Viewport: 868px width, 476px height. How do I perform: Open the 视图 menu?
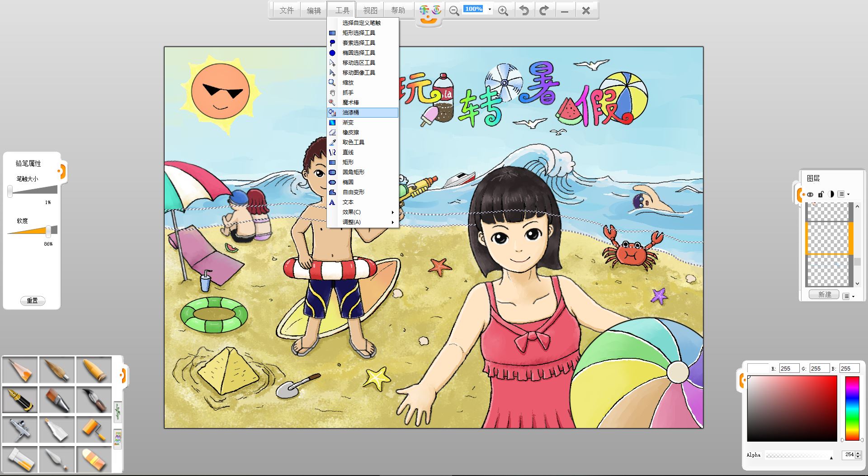click(370, 10)
